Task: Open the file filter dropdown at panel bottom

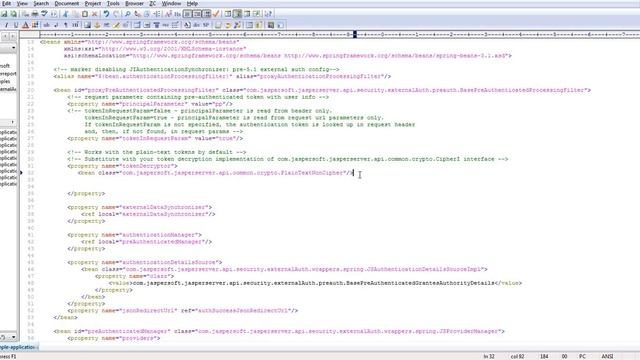Action: (13, 337)
